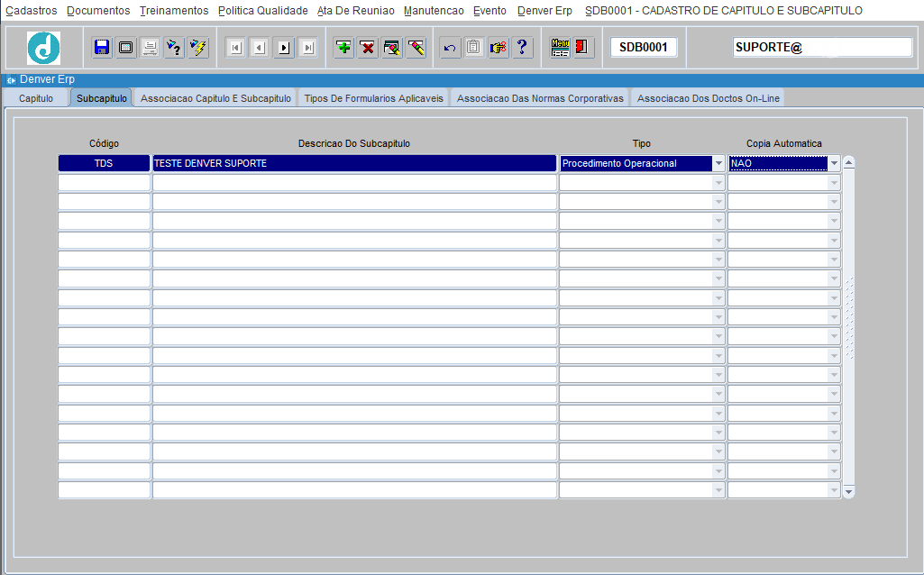Click the undo arrow icon
Viewport: 924px width, 575px height.
450,47
